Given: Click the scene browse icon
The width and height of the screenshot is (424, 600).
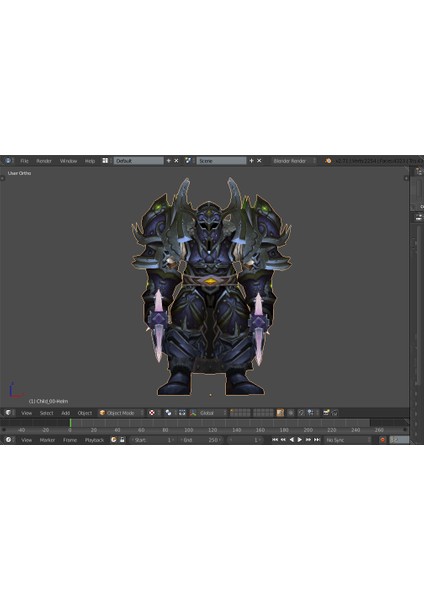Looking at the screenshot, I should (x=188, y=161).
